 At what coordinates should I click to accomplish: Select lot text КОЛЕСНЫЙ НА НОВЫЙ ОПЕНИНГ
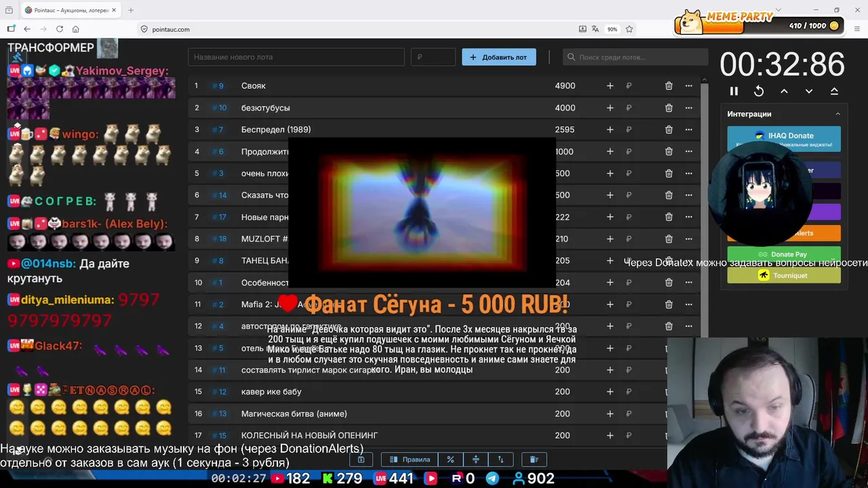pos(309,435)
